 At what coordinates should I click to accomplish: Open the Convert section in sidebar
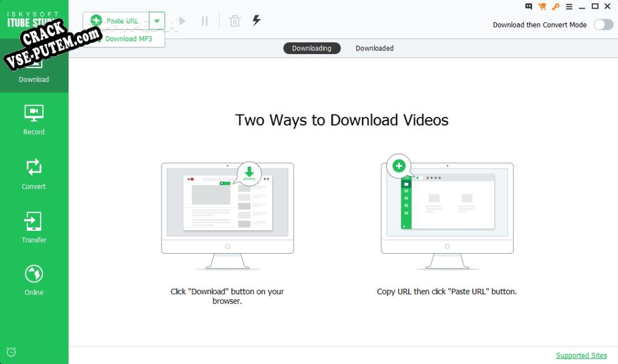click(x=33, y=174)
